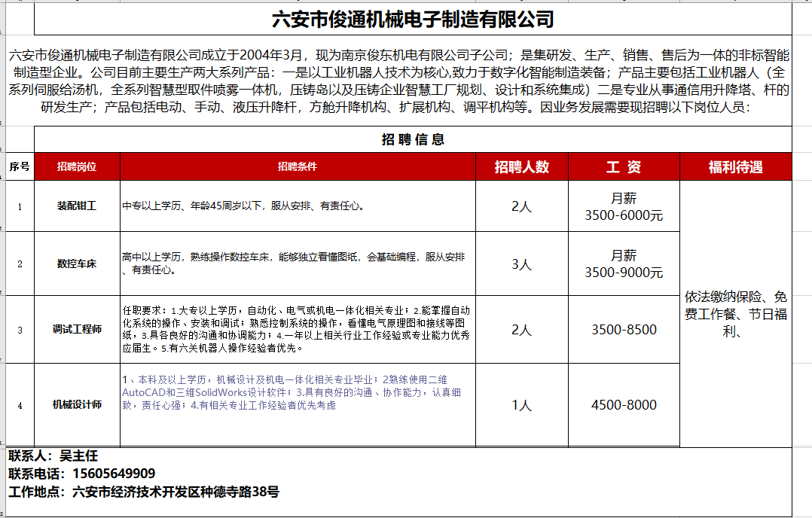The width and height of the screenshot is (812, 518).
Task: Click the company introduction paragraph cell
Action: (x=398, y=81)
